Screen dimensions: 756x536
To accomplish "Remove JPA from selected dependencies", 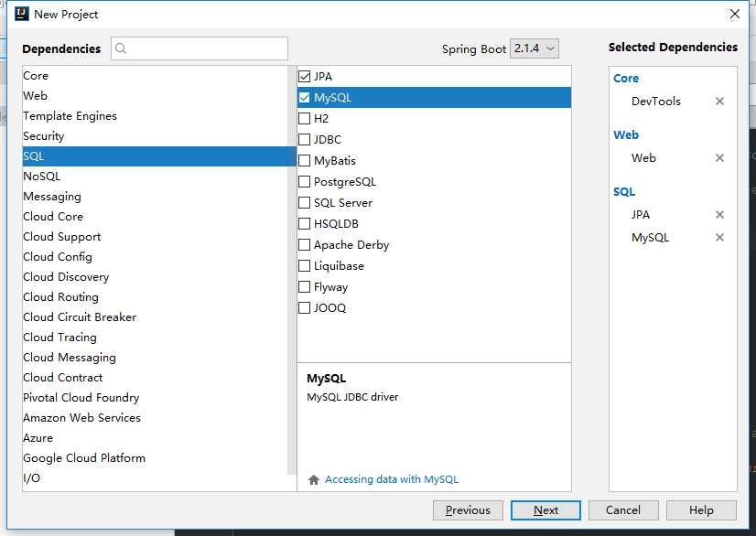I will [719, 215].
